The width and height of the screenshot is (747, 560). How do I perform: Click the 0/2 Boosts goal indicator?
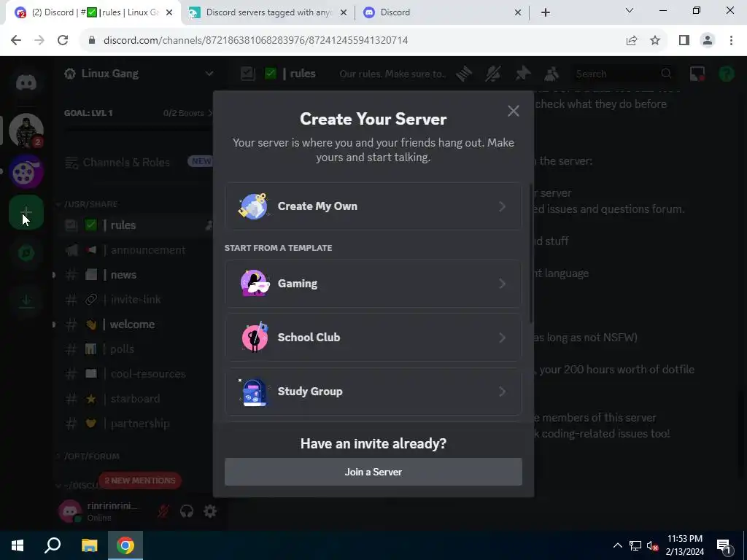pyautogui.click(x=187, y=113)
